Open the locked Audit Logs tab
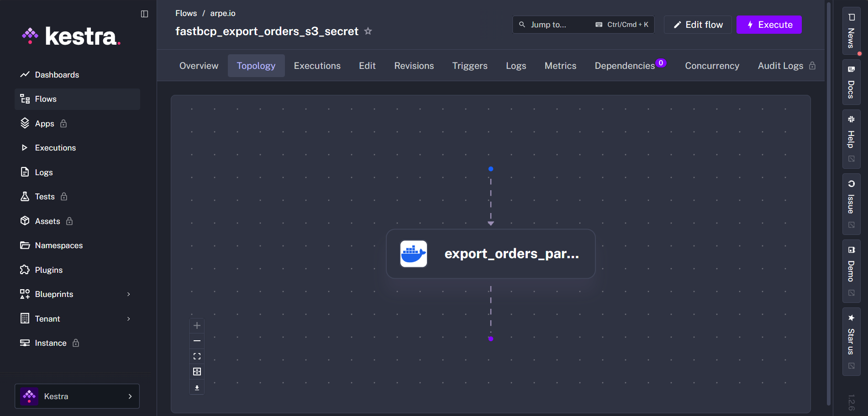The width and height of the screenshot is (868, 416). pyautogui.click(x=780, y=65)
